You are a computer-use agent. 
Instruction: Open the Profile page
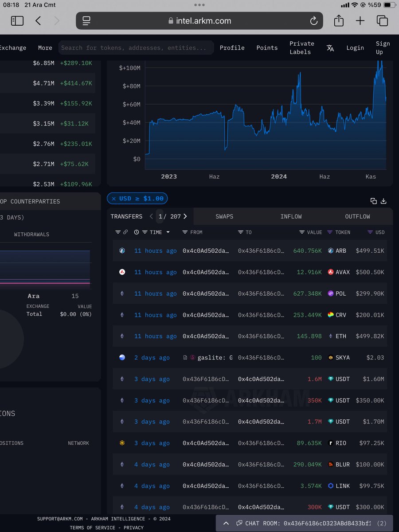[x=232, y=48]
